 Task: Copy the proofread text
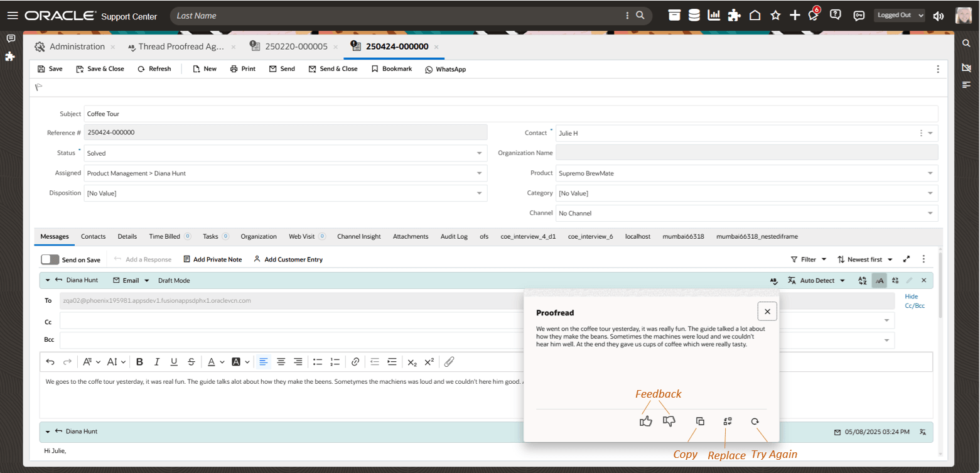click(x=700, y=421)
